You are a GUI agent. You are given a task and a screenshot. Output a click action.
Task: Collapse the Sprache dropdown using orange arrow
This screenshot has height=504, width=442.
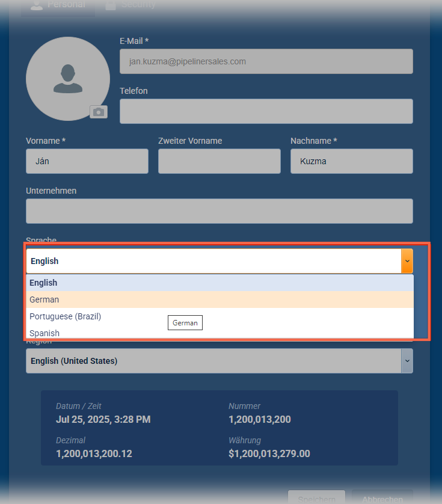pos(407,261)
